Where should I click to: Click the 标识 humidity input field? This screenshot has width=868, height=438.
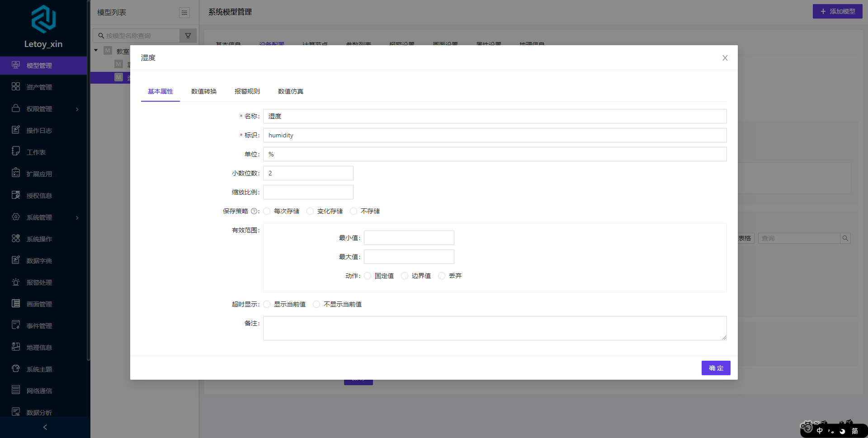pyautogui.click(x=495, y=135)
